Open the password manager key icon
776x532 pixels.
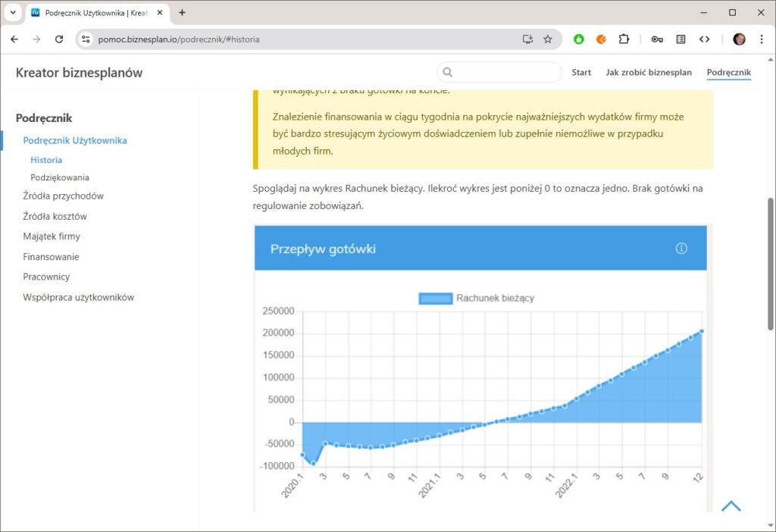click(657, 39)
